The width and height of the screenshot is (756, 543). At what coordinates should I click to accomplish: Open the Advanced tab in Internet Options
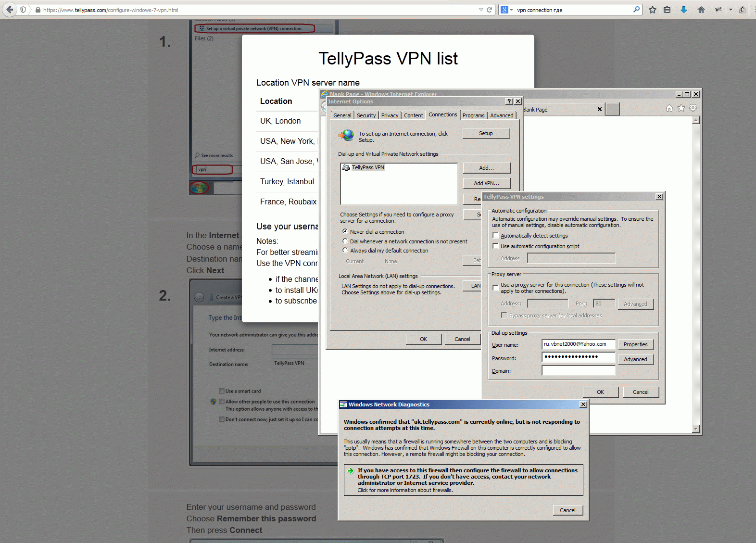(x=502, y=115)
